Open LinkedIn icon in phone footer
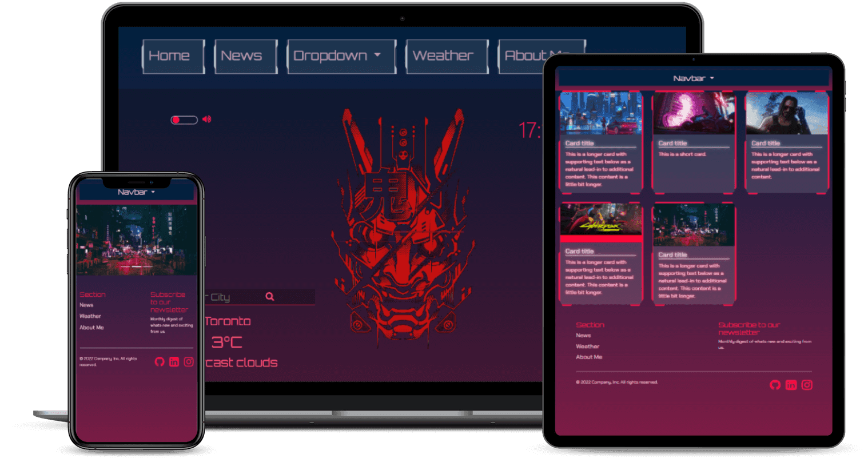868x458 pixels. click(174, 361)
